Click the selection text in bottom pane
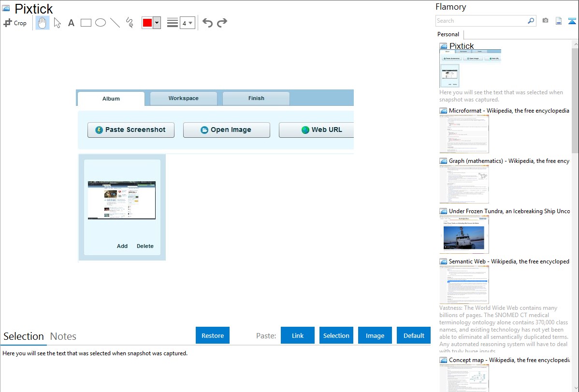 click(x=95, y=353)
